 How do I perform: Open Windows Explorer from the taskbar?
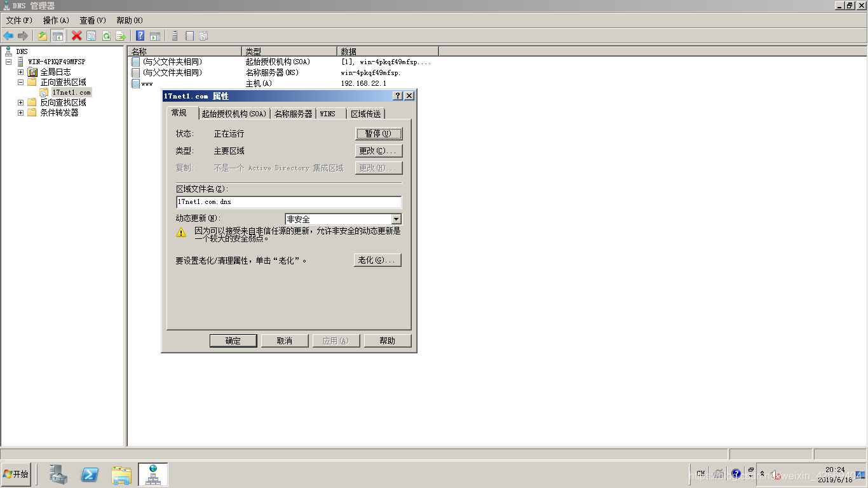pos(121,474)
